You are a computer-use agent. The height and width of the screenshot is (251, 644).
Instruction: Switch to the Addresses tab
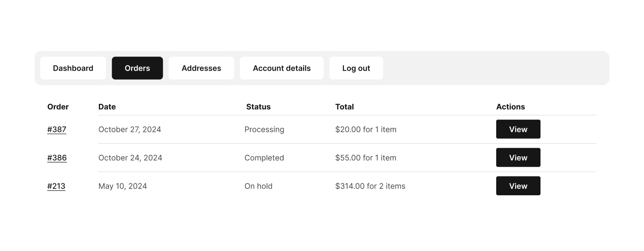(201, 68)
